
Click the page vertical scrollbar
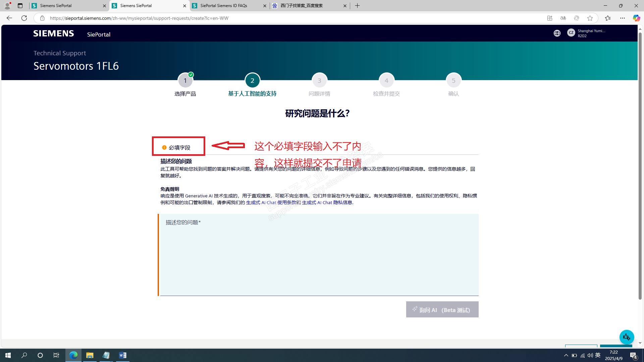[640, 168]
